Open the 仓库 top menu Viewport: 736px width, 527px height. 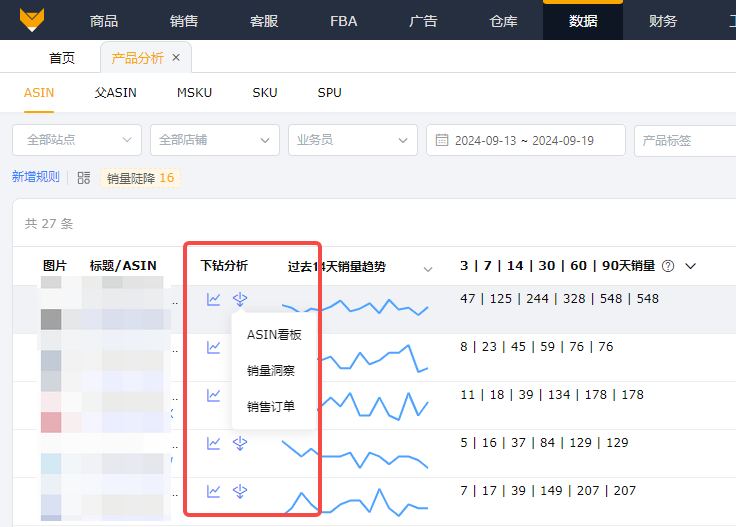point(503,21)
